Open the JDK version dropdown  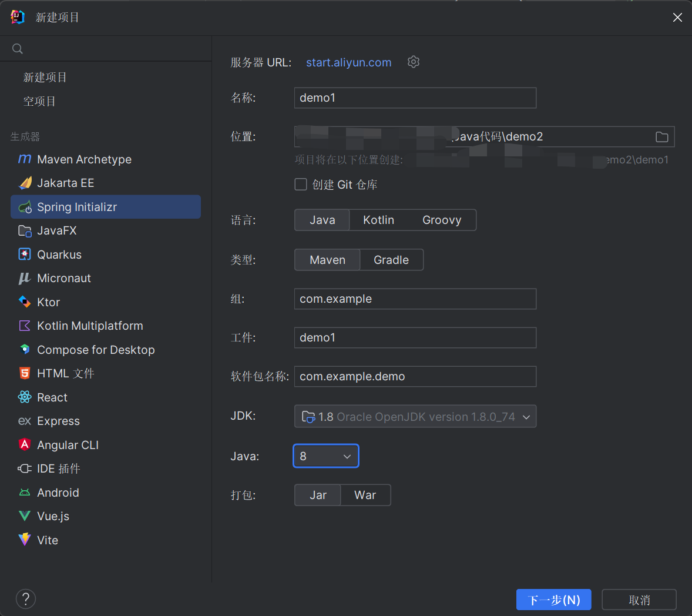point(415,417)
